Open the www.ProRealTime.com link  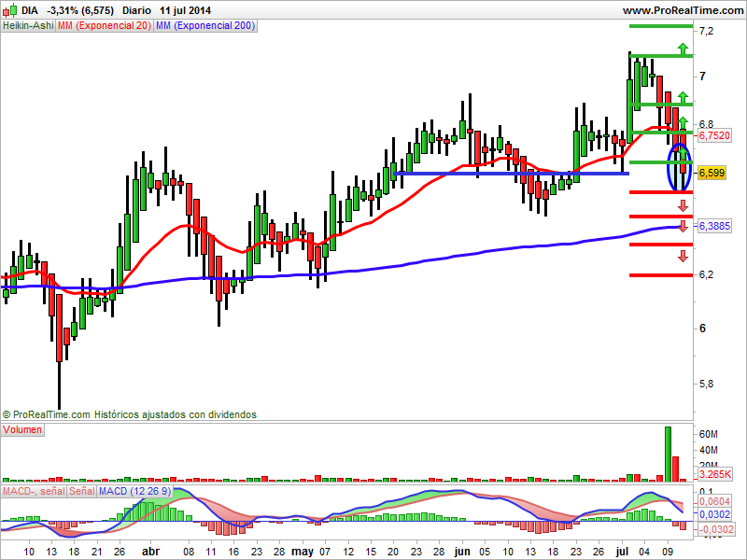[x=684, y=10]
